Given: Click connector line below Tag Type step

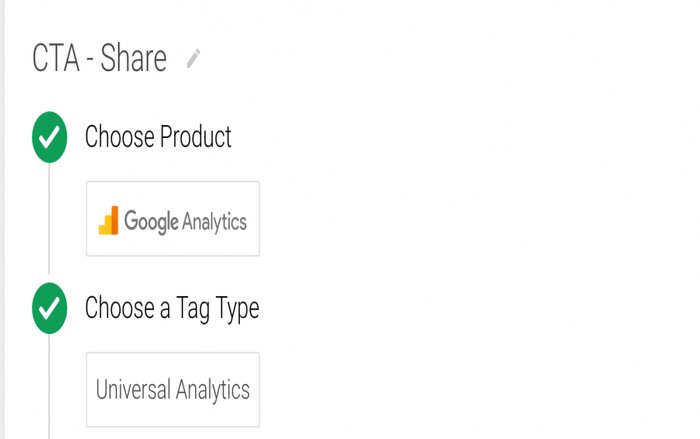Looking at the screenshot, I should [x=49, y=386].
